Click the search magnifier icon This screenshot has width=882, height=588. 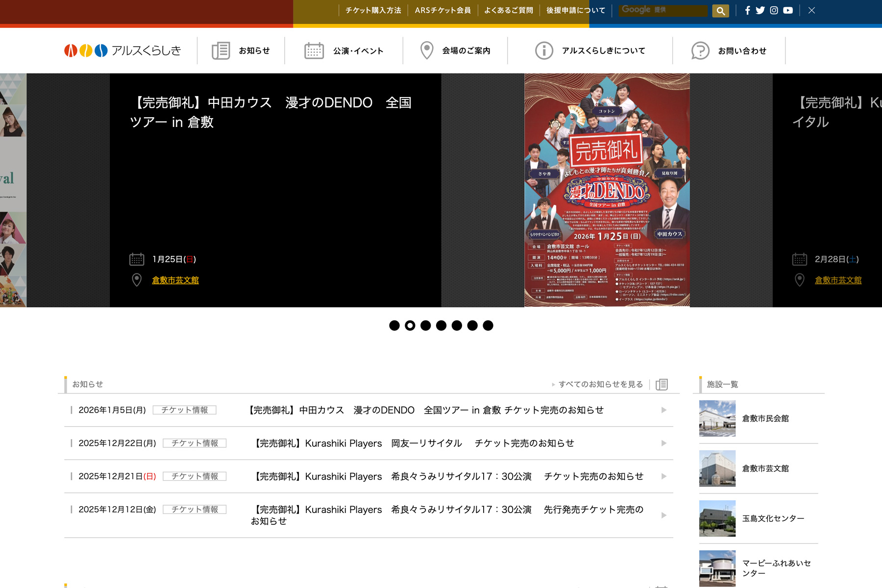pyautogui.click(x=720, y=10)
